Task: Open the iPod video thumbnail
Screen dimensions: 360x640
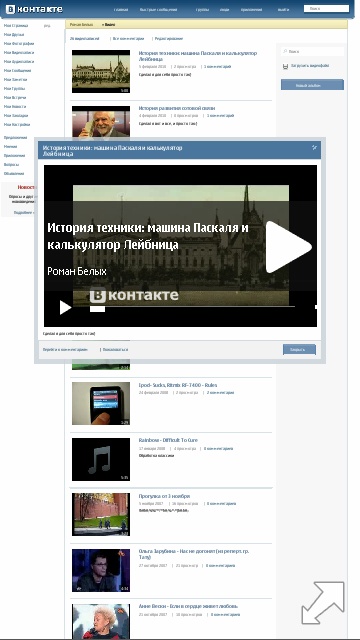Action: click(101, 403)
